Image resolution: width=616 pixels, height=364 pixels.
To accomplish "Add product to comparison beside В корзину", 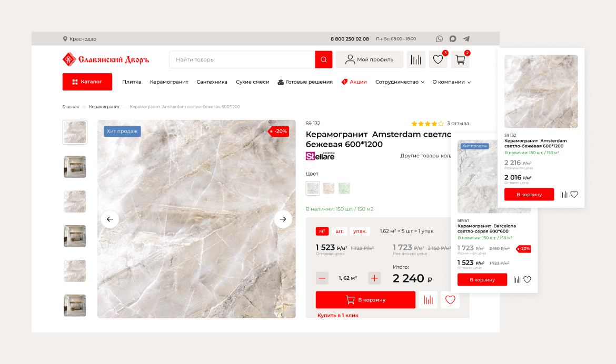I will tap(428, 300).
